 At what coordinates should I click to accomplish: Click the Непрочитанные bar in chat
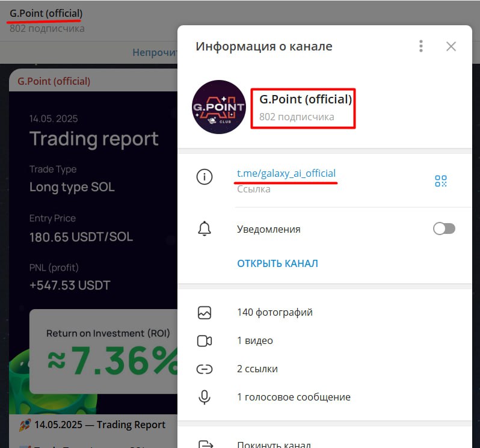[x=155, y=52]
